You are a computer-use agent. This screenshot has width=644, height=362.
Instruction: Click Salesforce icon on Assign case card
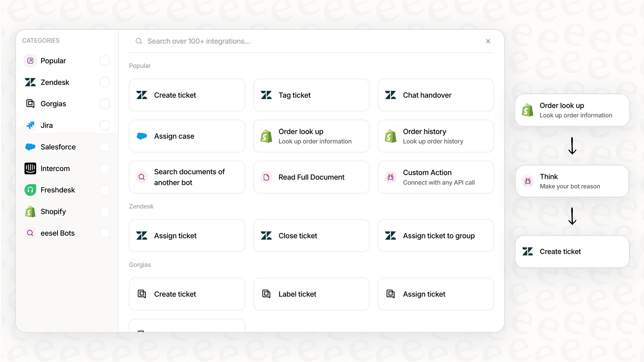(142, 136)
